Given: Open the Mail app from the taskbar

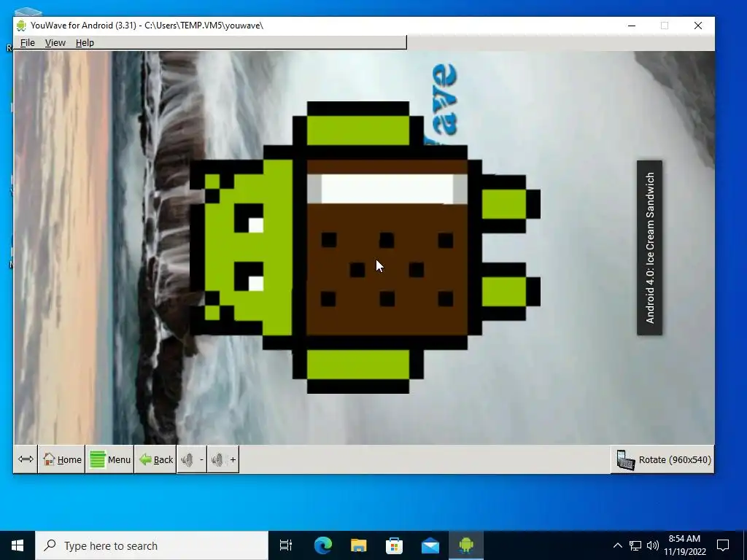Looking at the screenshot, I should (x=430, y=545).
